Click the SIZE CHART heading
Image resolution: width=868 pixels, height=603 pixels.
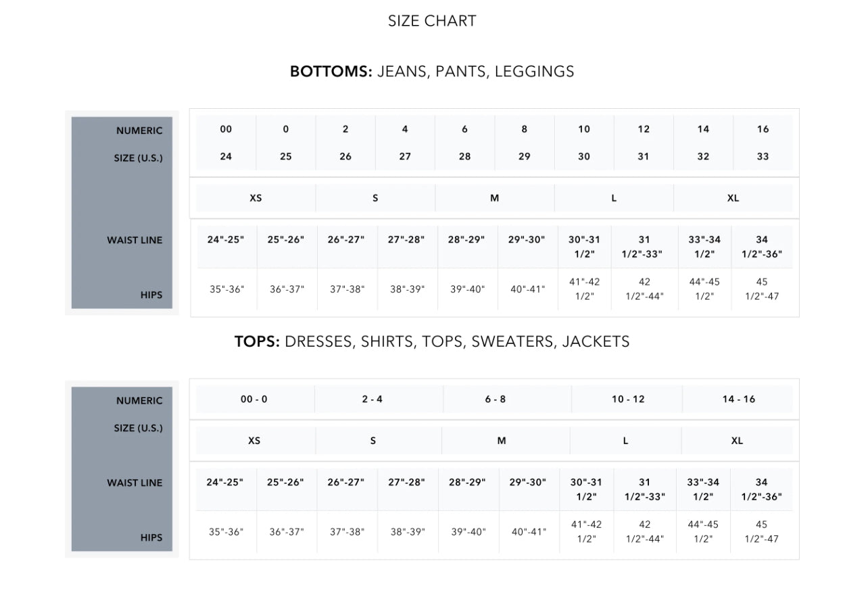432,21
